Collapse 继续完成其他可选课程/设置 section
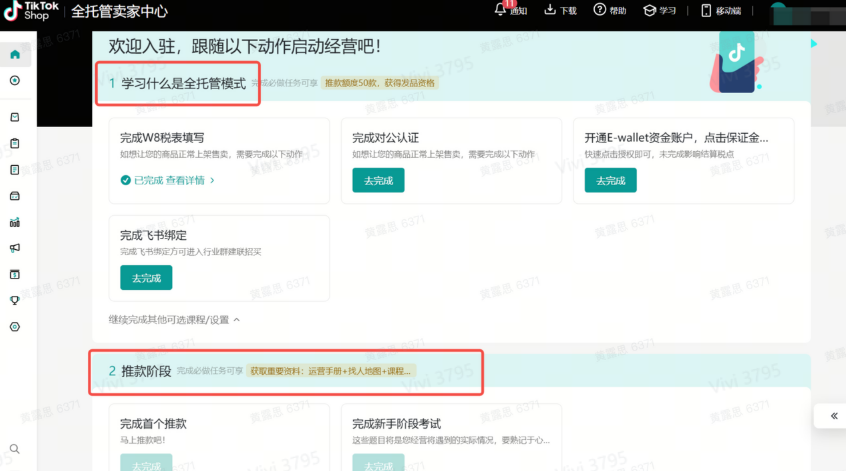The height and width of the screenshot is (471, 846). coord(174,320)
